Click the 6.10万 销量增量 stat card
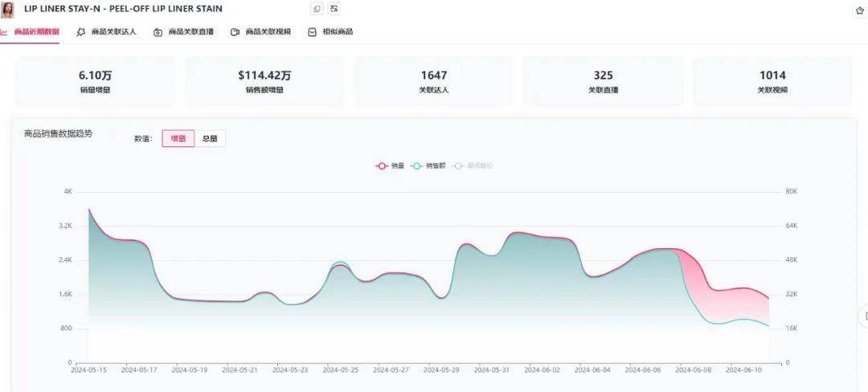The image size is (868, 392). 95,81
